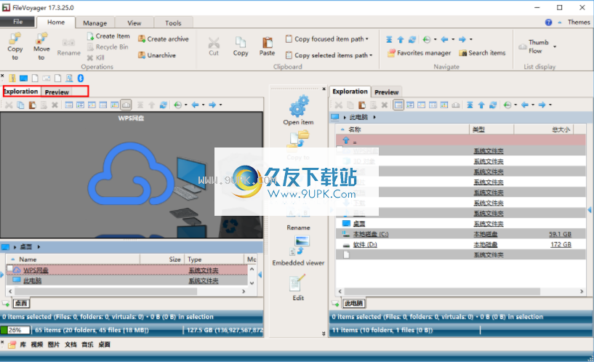The image size is (594, 364).
Task: Close the middle action panel
Action: (324, 89)
